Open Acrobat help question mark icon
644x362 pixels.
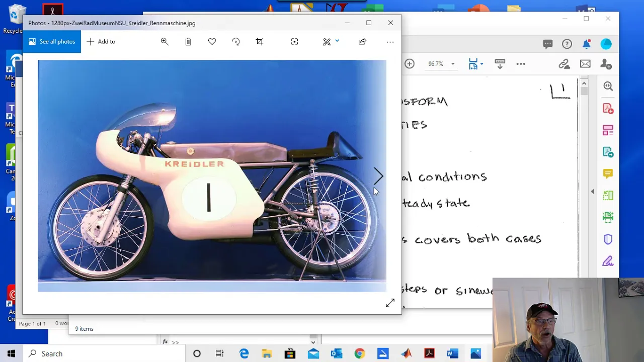click(x=567, y=44)
